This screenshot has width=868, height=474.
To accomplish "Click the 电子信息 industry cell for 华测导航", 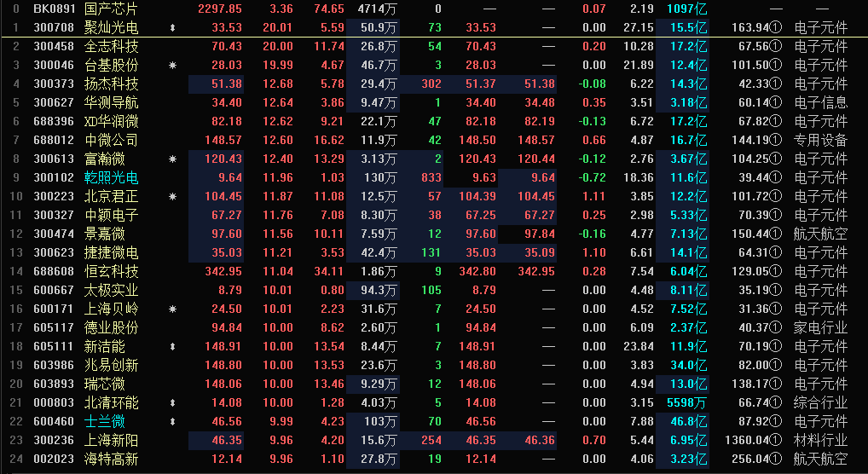I will pyautogui.click(x=820, y=103).
